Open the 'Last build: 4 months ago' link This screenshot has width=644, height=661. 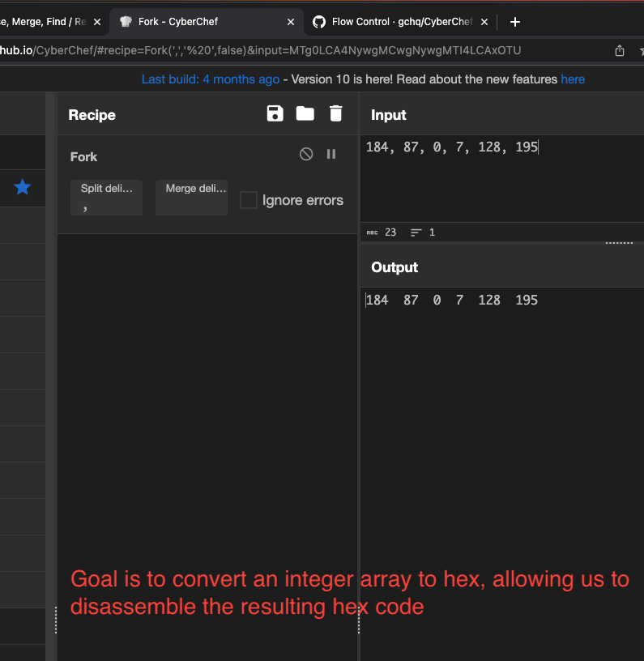pos(211,79)
